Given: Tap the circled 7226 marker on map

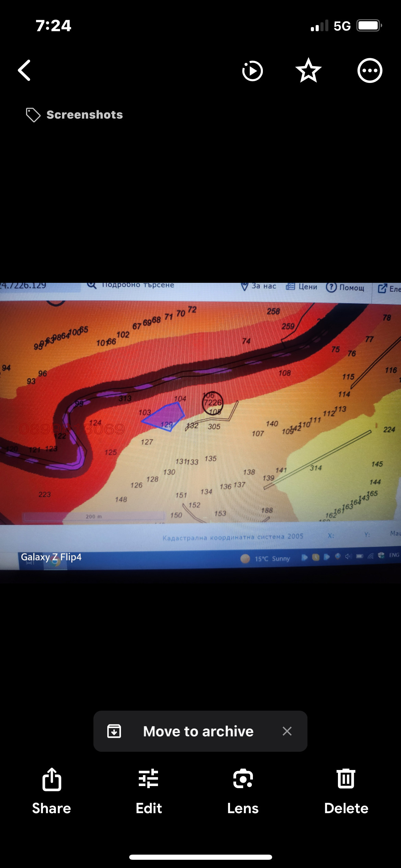Looking at the screenshot, I should point(212,403).
